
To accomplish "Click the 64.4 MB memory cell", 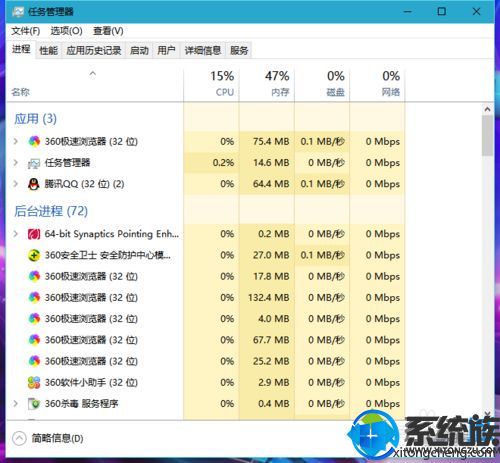I will 267,184.
